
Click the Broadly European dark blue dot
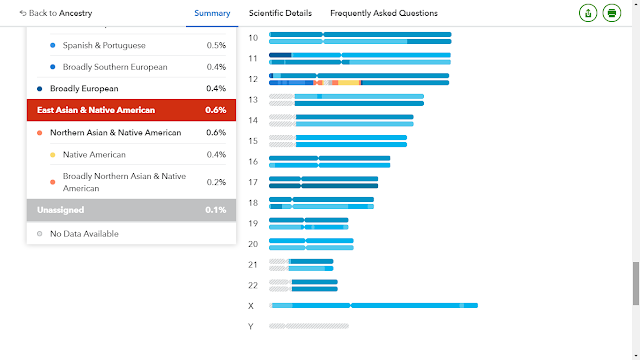tap(40, 89)
